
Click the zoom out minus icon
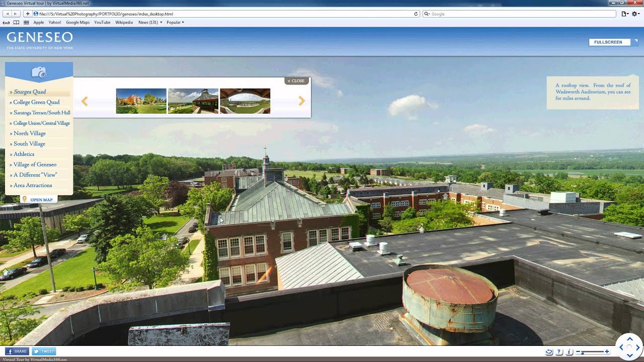tap(578, 352)
